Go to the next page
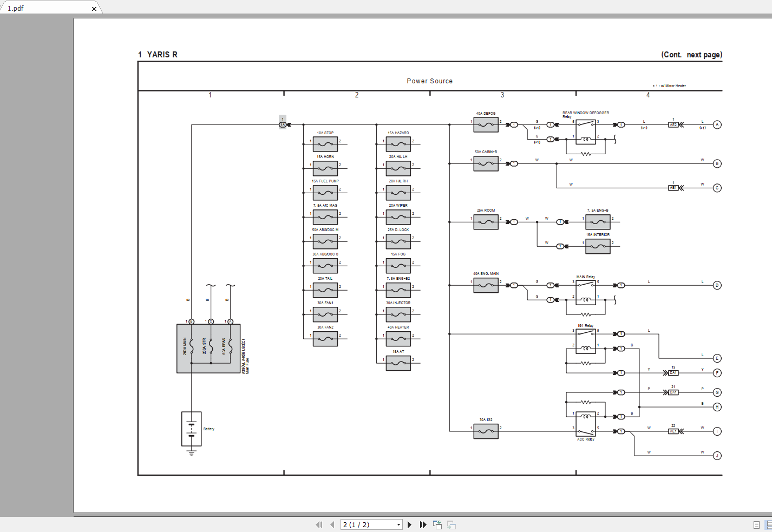 point(410,524)
